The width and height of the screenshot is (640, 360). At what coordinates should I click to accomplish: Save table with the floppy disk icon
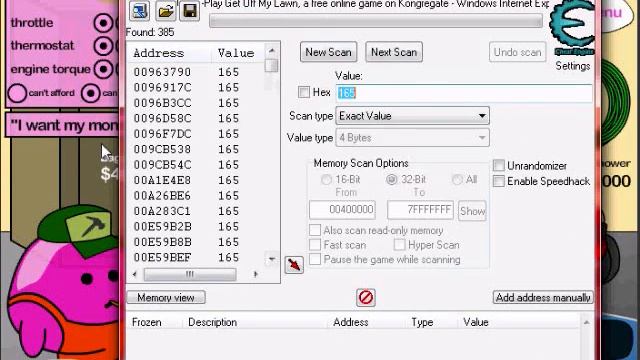tap(189, 11)
